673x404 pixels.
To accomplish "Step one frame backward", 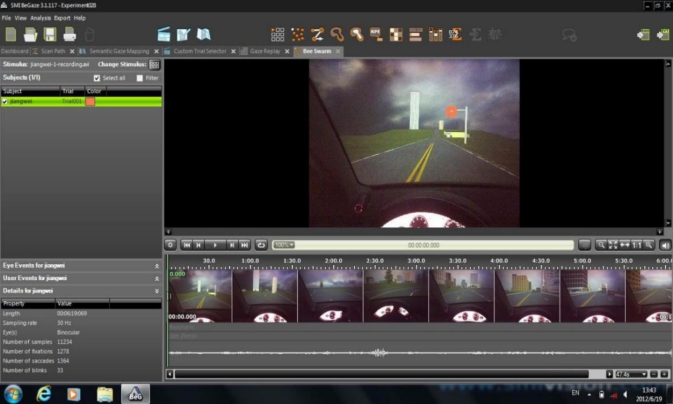I will (x=198, y=245).
